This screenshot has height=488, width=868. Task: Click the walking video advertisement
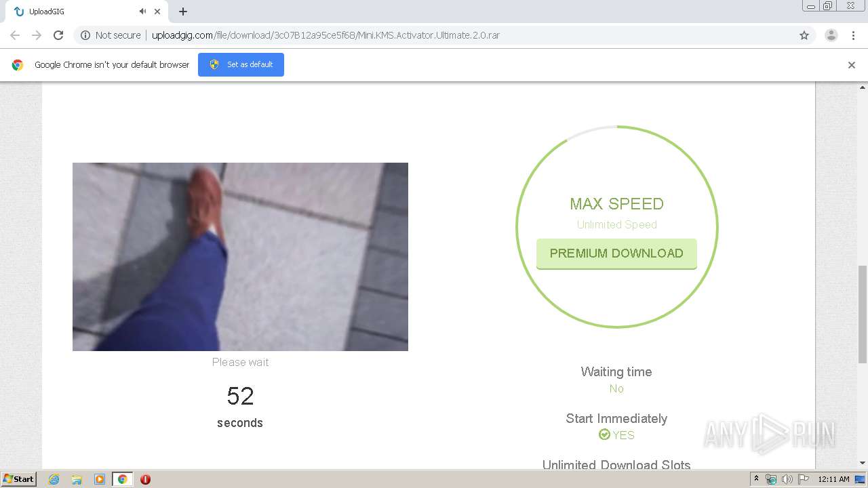(240, 257)
